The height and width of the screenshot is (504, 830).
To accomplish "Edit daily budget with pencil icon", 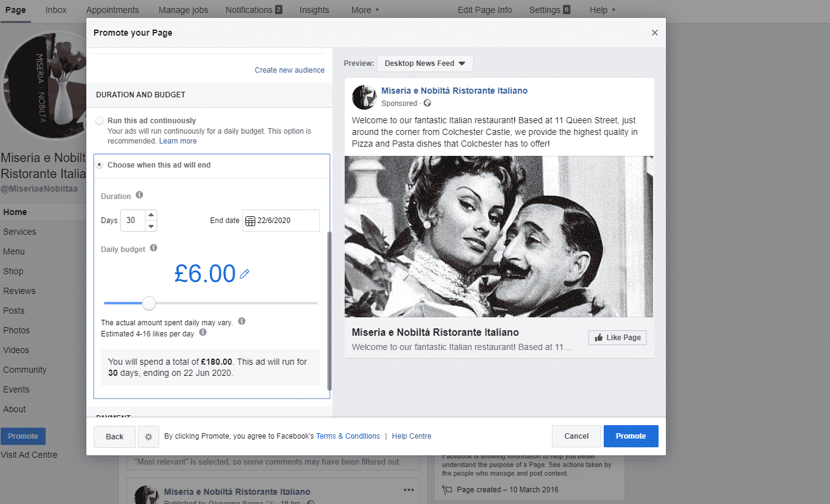I will [244, 274].
